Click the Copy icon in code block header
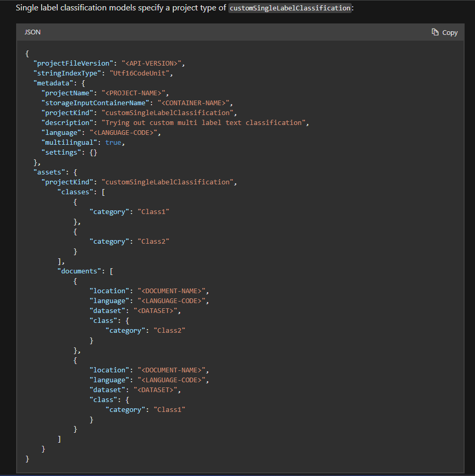Screen dimensions: 475x476 pos(435,32)
